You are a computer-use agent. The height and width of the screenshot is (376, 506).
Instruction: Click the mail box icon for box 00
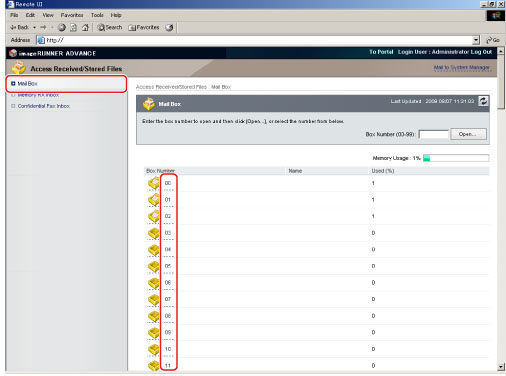pos(154,183)
